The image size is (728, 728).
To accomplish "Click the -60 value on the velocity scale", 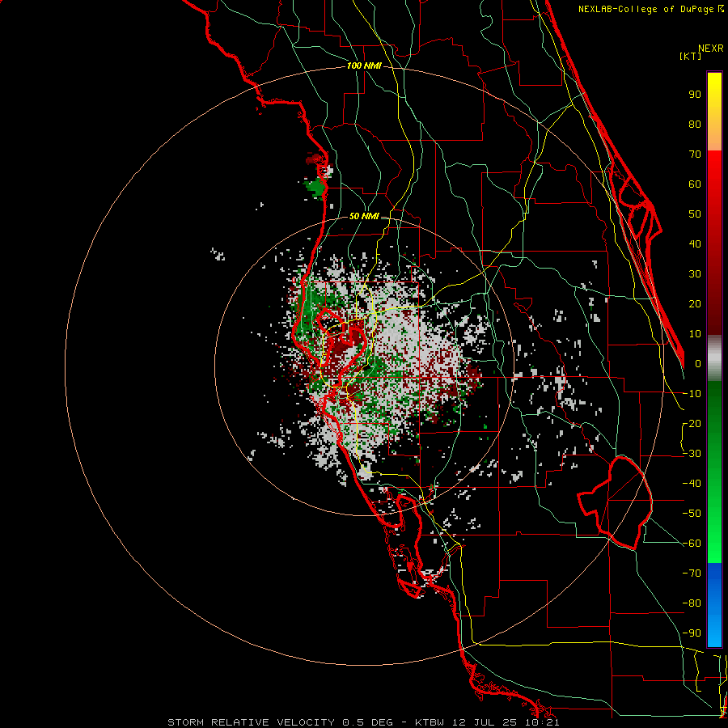I will 692,544.
